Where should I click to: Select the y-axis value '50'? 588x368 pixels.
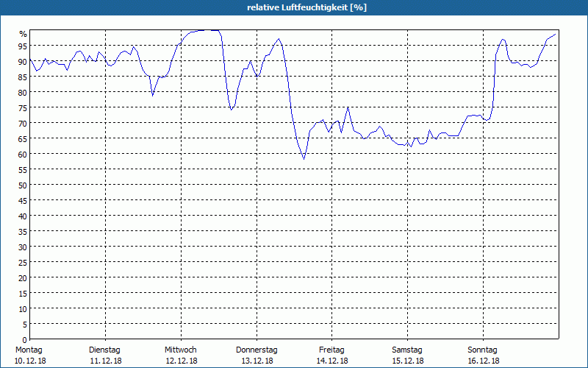tap(22, 185)
